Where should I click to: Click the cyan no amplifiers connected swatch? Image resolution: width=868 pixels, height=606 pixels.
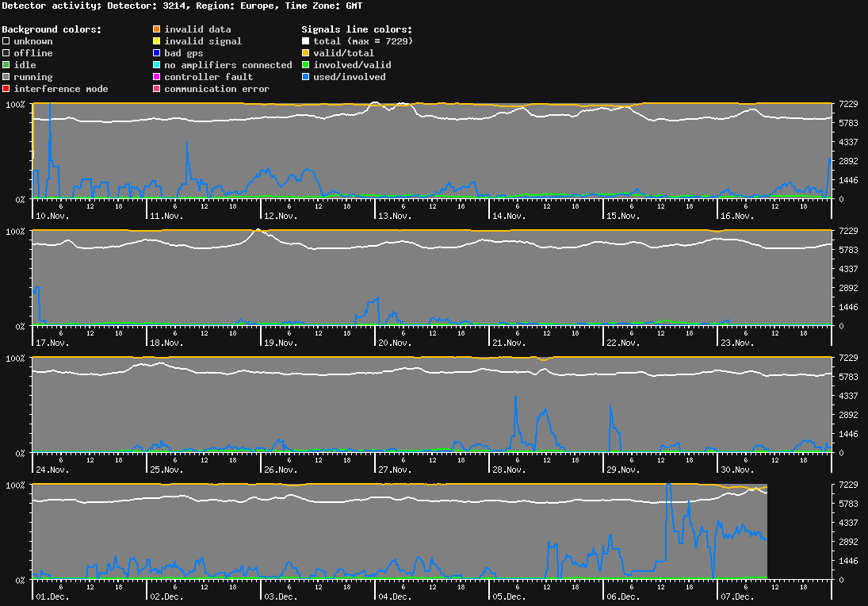(156, 64)
